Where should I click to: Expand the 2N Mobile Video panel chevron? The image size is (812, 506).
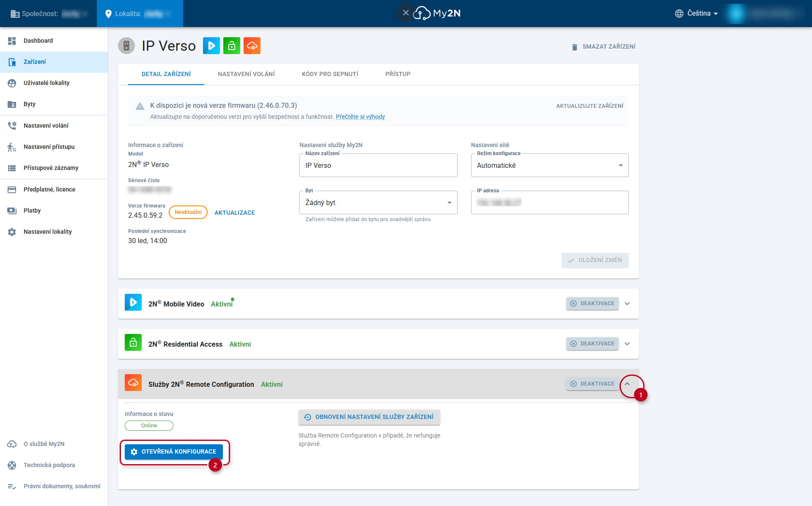(627, 304)
